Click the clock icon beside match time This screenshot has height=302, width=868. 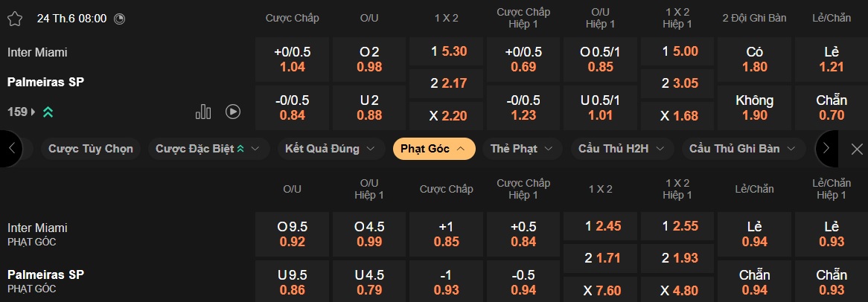(x=120, y=19)
